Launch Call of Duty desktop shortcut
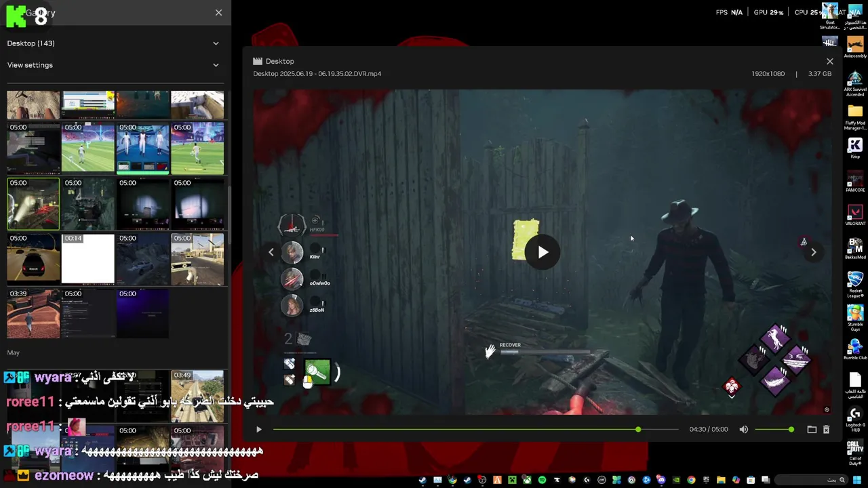The height and width of the screenshot is (488, 868). tap(855, 452)
